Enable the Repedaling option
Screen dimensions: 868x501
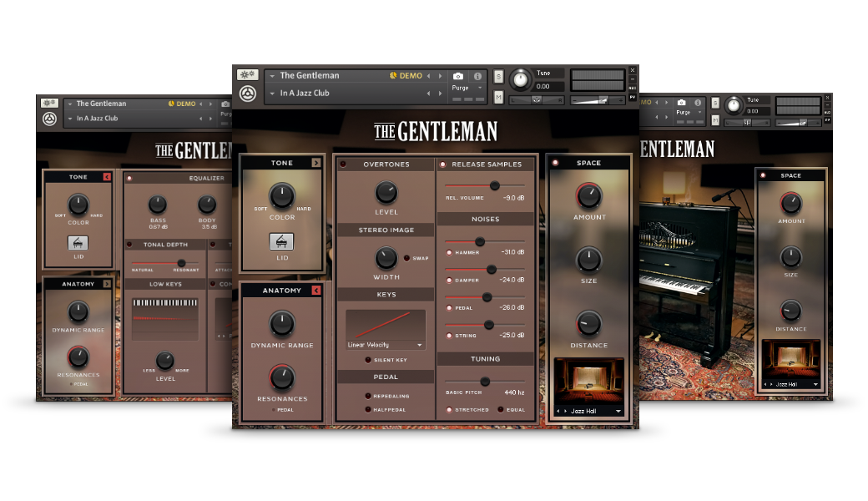367,396
